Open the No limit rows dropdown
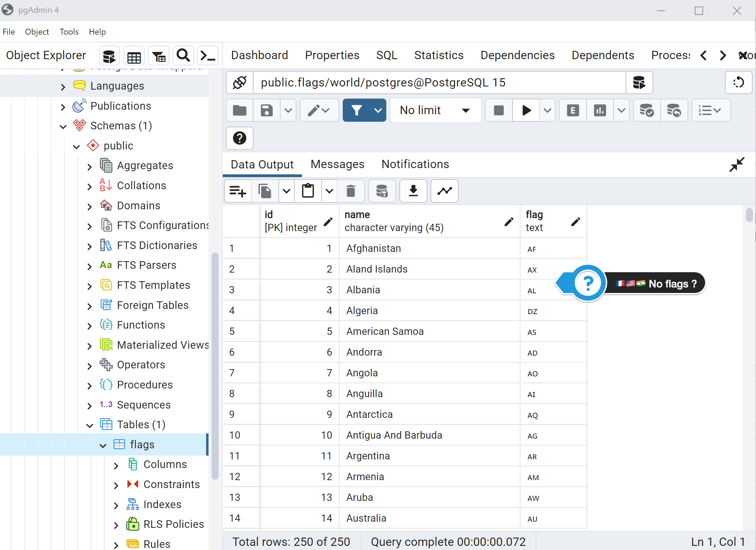 [435, 110]
